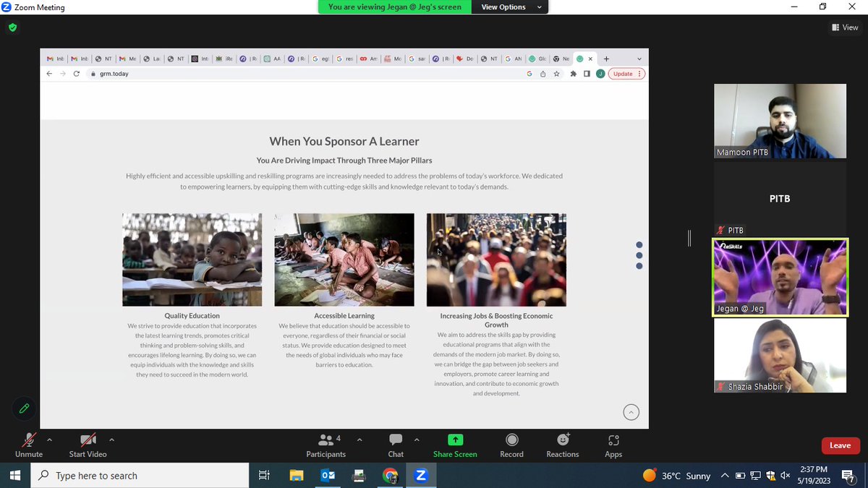Click the green encryption shield icon
The image size is (868, 488).
pyautogui.click(x=12, y=27)
